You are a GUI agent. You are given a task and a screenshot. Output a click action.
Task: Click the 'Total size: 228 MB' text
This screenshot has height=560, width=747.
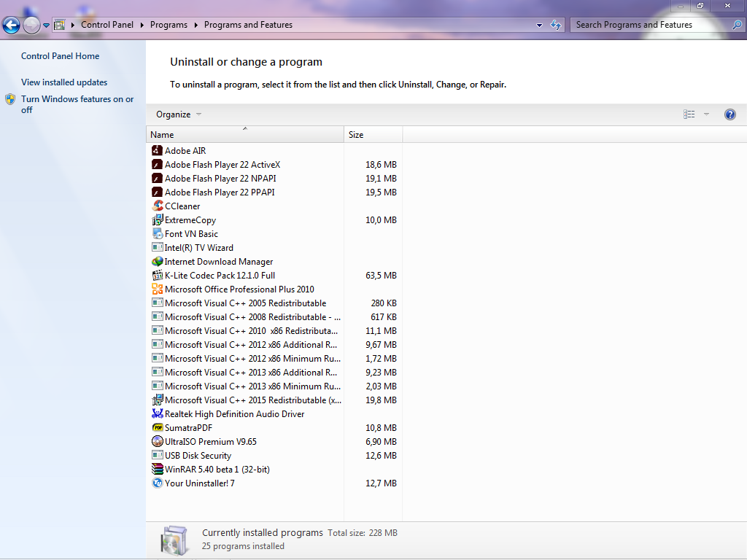coord(363,533)
